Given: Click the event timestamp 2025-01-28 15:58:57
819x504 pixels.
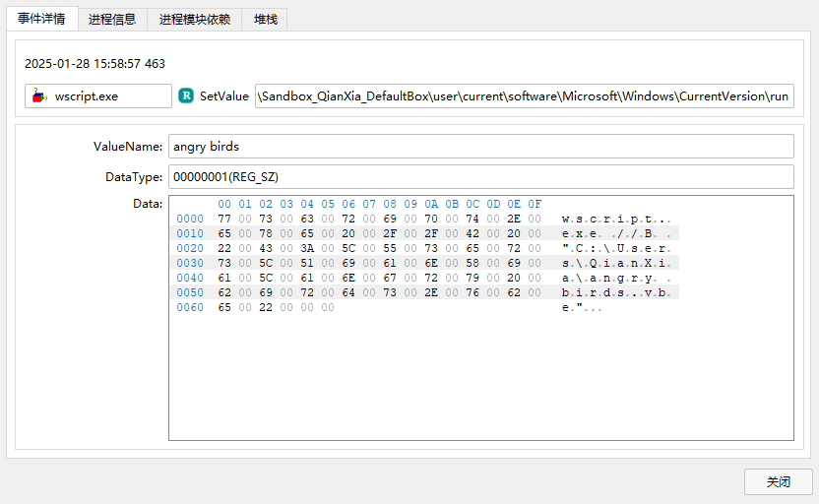Looking at the screenshot, I should coord(94,64).
